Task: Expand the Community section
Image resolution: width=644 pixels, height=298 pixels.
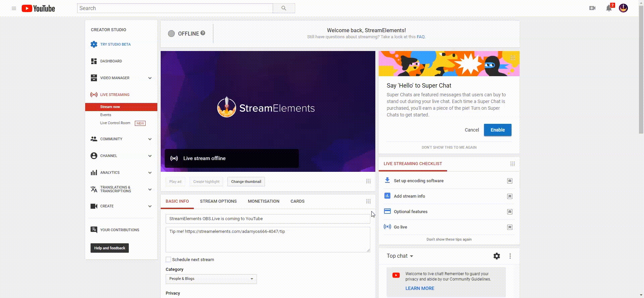Action: click(150, 139)
